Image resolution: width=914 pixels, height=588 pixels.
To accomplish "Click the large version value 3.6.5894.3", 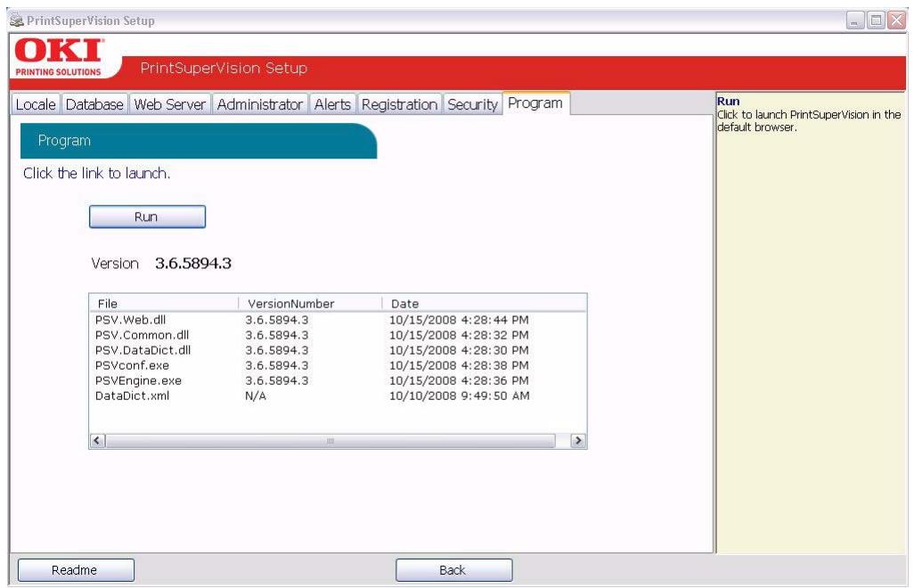I will pyautogui.click(x=193, y=264).
